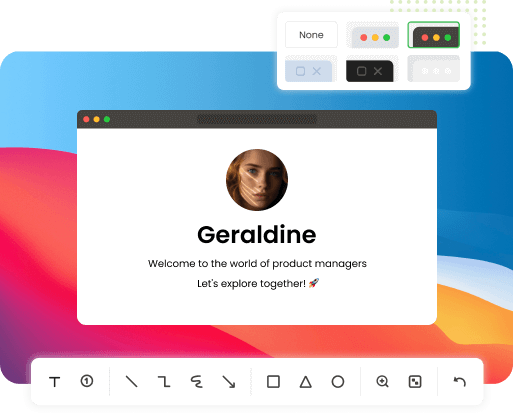Select the numbered step counter tool
The image size is (513, 416).
[87, 381]
